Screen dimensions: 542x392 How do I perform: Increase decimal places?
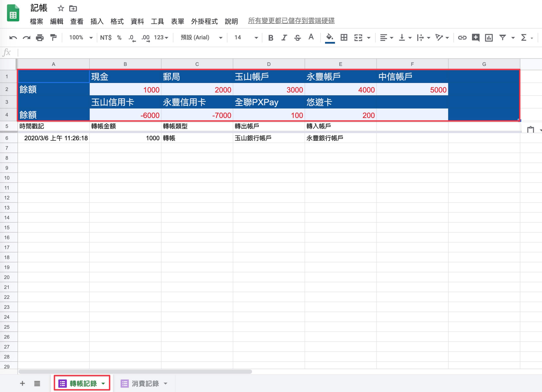click(x=145, y=38)
